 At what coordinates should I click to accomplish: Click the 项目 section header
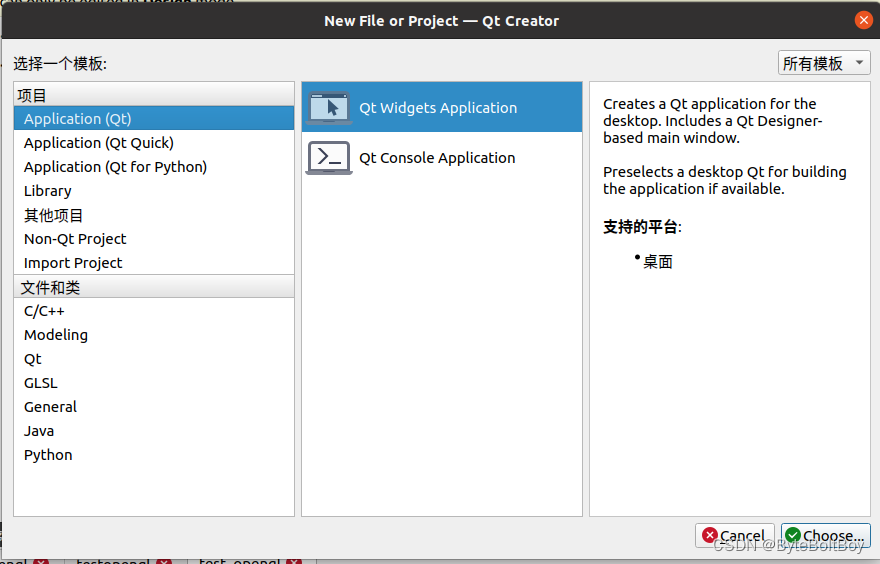(154, 95)
